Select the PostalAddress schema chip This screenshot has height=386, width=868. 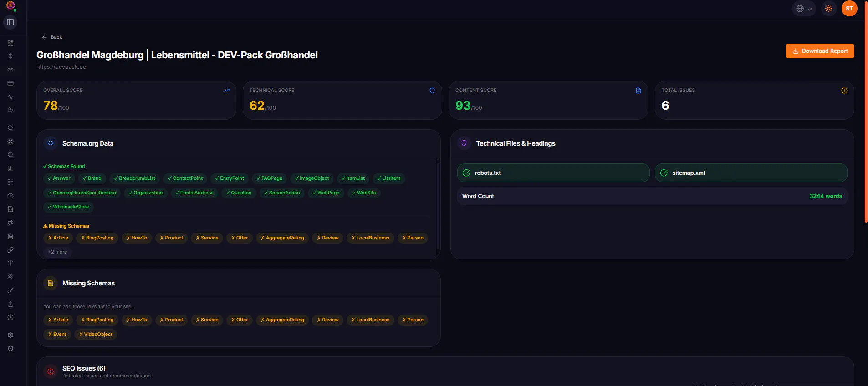pyautogui.click(x=194, y=193)
